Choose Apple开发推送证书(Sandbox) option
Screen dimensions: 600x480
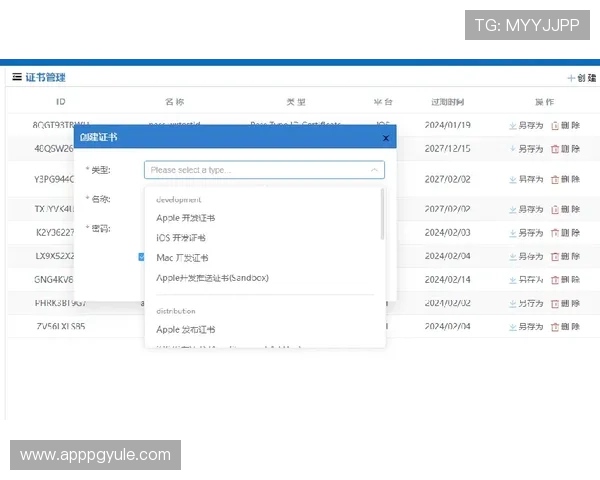pyautogui.click(x=212, y=278)
